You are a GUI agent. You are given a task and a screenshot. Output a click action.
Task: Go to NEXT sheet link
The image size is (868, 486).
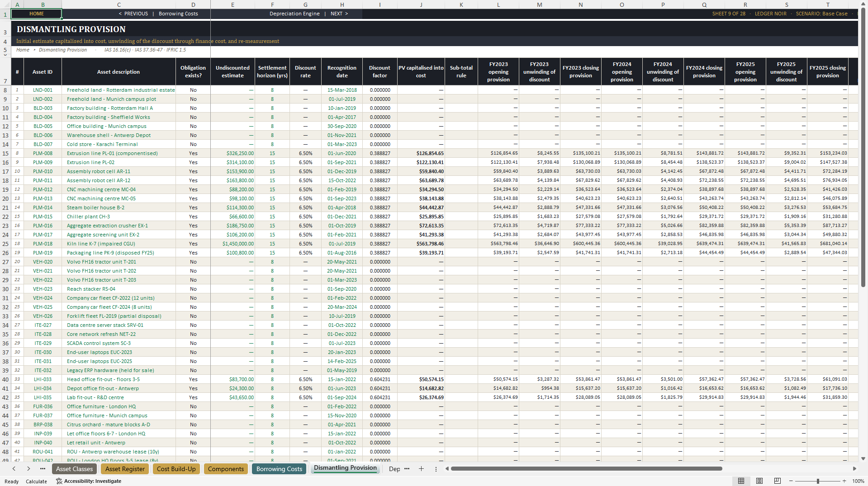coord(339,14)
